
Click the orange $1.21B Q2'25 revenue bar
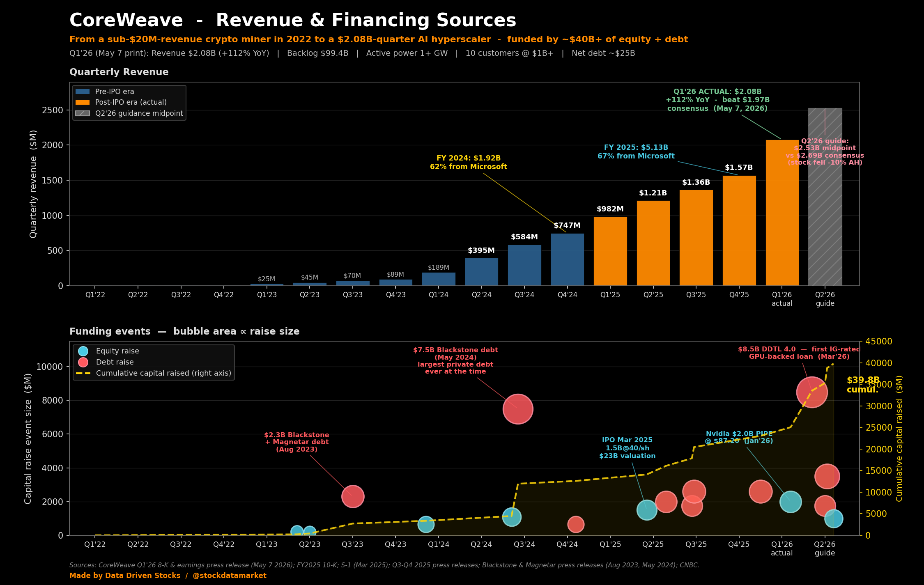653,243
